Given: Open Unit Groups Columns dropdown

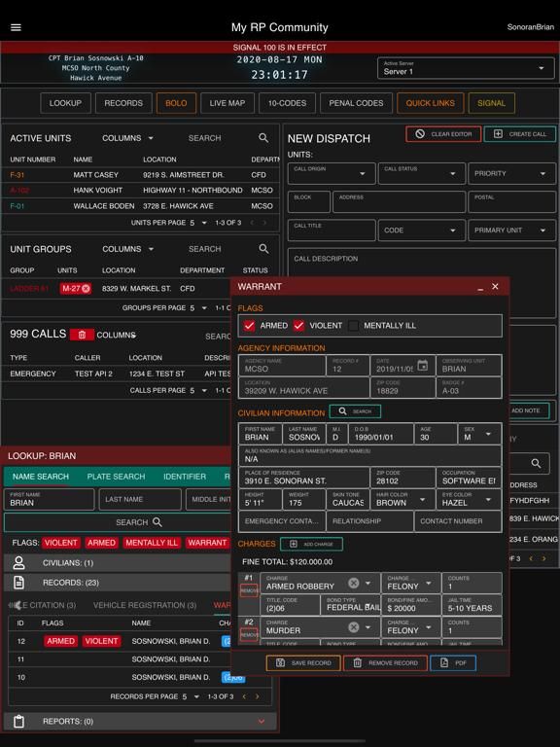Looking at the screenshot, I should pyautogui.click(x=127, y=249).
